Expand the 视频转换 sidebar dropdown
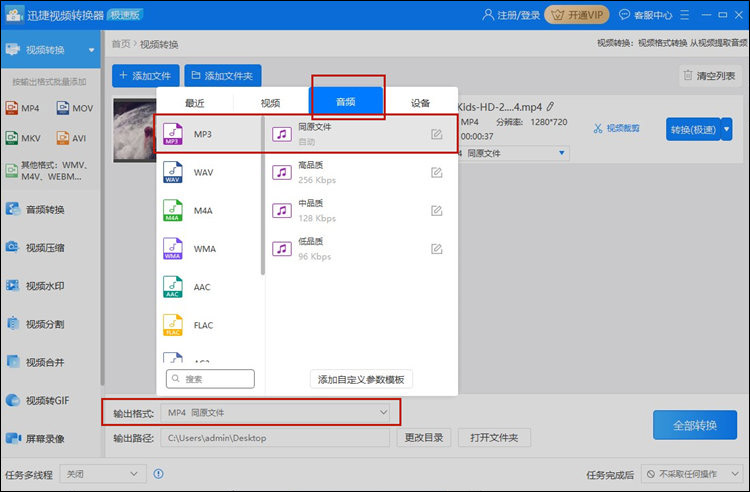This screenshot has width=750, height=492. pyautogui.click(x=91, y=50)
